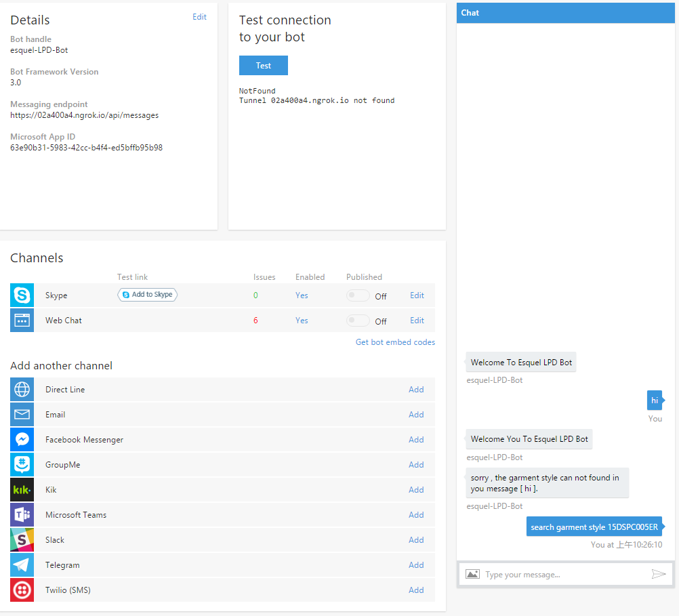
Task: Click the Test connection button
Action: (264, 66)
